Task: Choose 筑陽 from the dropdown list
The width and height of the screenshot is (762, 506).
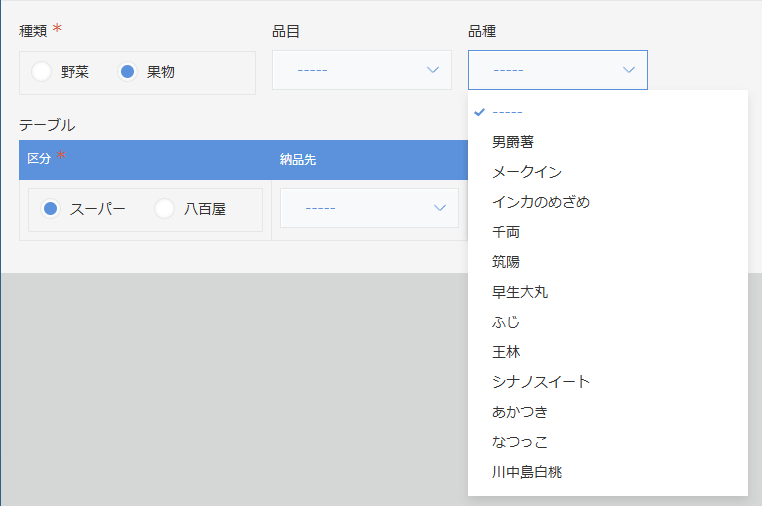Action: 505,262
